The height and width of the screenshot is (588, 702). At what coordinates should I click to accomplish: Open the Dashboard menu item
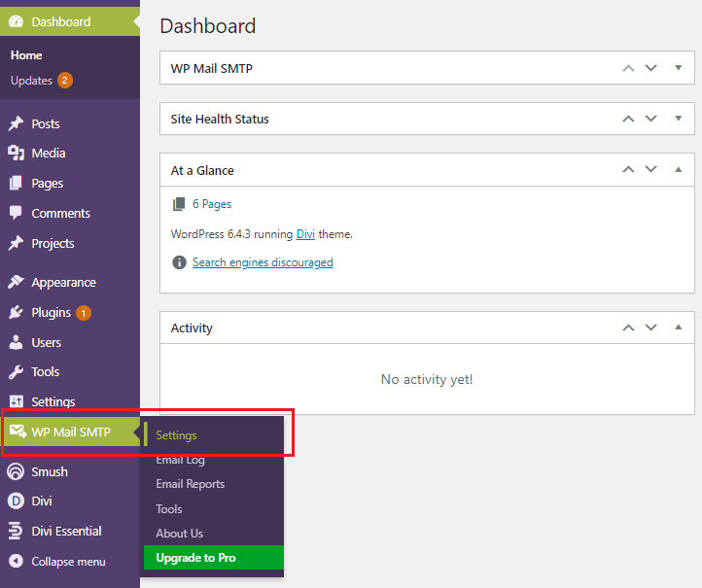click(x=70, y=21)
